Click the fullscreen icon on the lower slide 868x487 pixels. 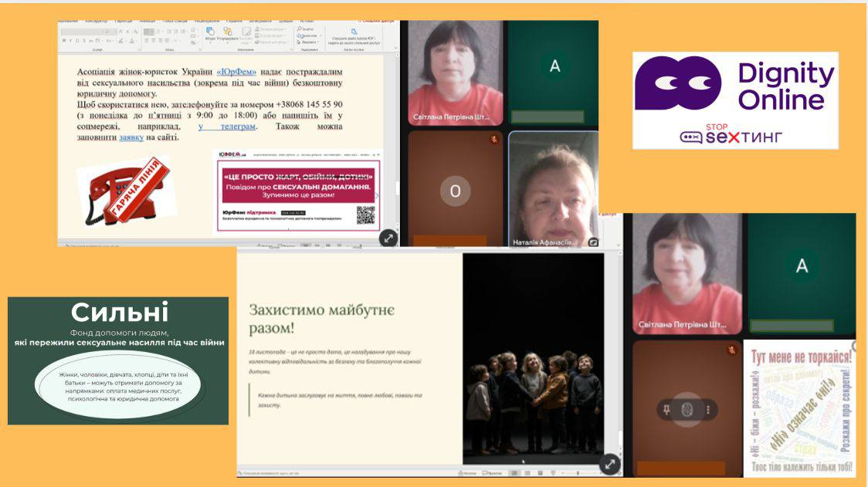pos(610,464)
